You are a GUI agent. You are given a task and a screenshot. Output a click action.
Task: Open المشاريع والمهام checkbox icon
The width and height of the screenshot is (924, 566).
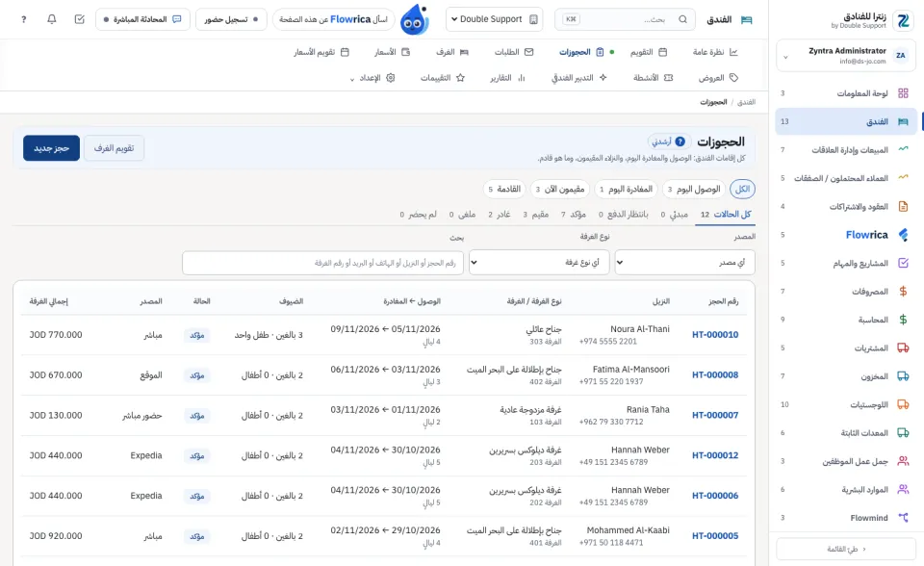click(x=903, y=263)
